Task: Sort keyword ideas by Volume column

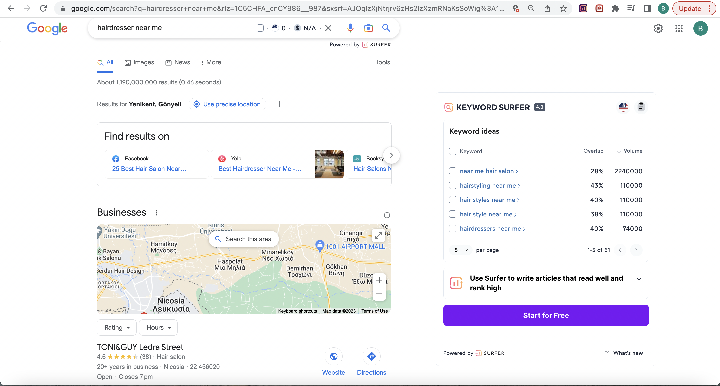Action: 630,151
